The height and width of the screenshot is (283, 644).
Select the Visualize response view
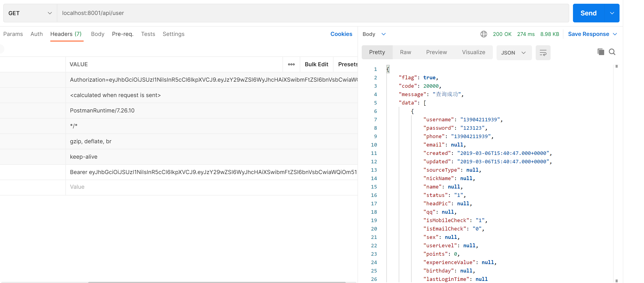(474, 52)
